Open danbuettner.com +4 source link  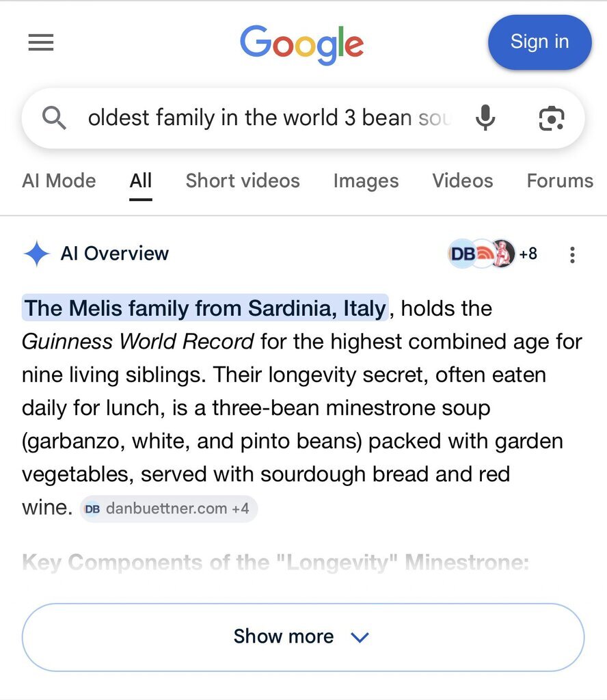pyautogui.click(x=169, y=509)
